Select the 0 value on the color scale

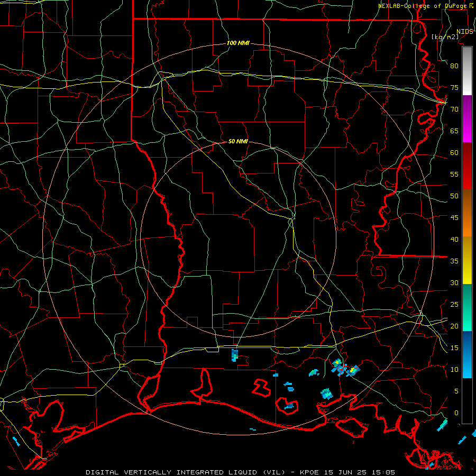tap(456, 413)
